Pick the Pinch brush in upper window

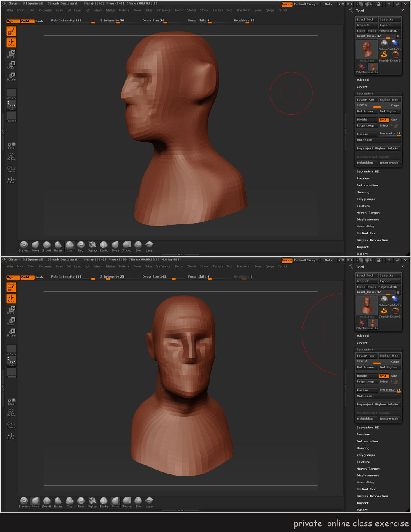point(81,245)
